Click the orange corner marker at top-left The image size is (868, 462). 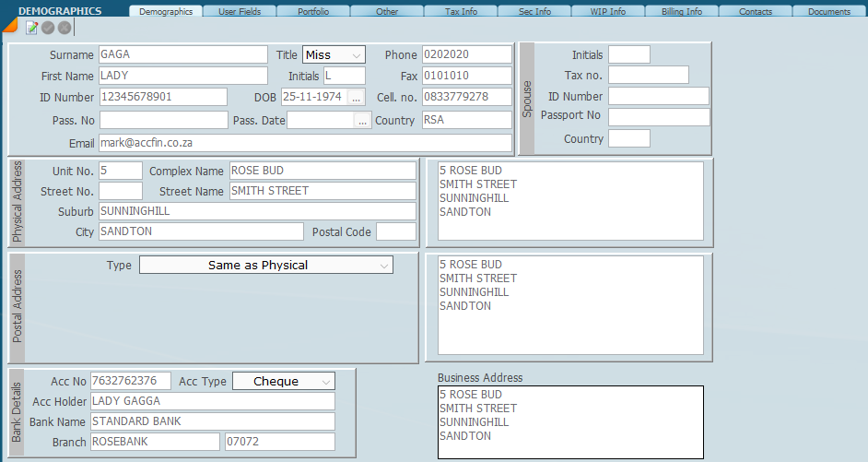pos(8,25)
